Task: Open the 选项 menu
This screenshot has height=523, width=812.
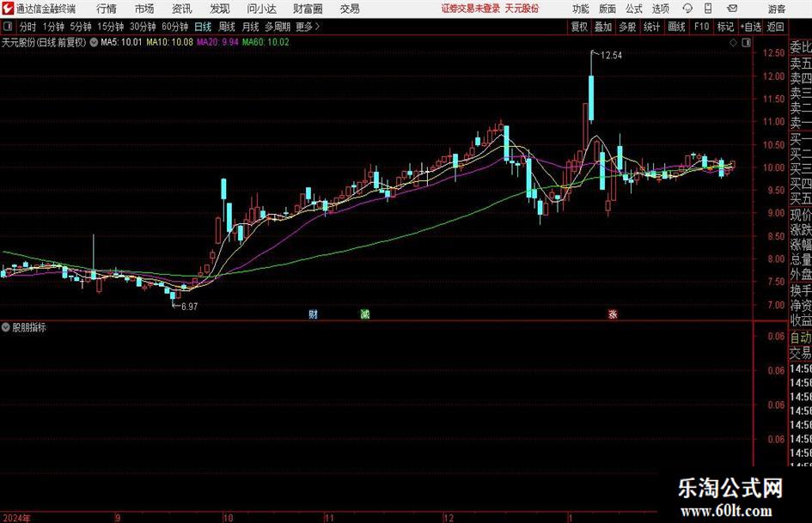Action: [661, 9]
